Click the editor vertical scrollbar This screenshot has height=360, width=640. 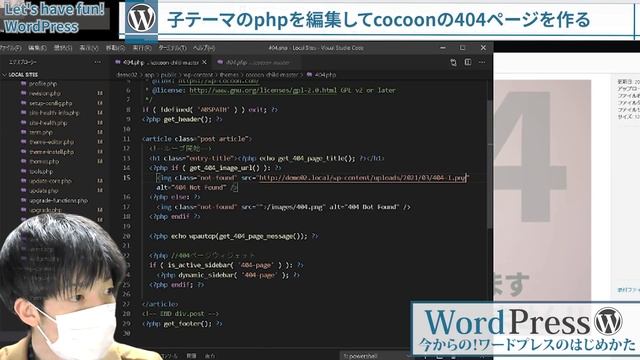[x=489, y=163]
